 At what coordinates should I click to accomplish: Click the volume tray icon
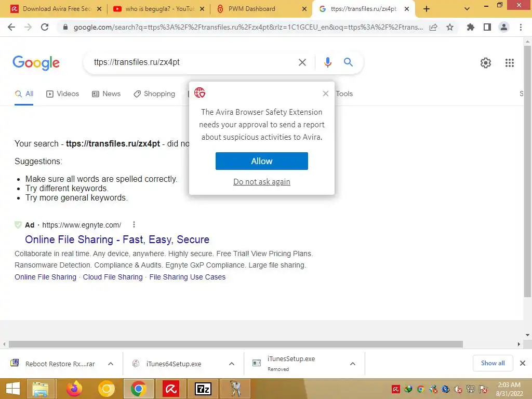(x=458, y=389)
